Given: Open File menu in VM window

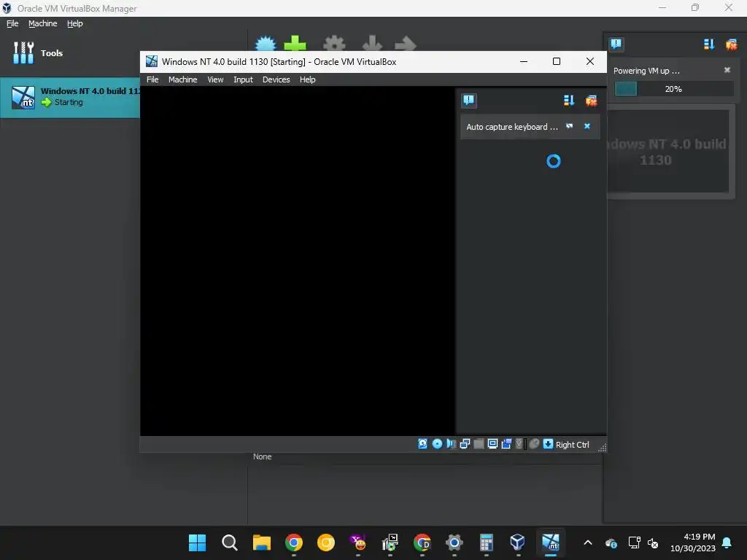Looking at the screenshot, I should click(152, 79).
